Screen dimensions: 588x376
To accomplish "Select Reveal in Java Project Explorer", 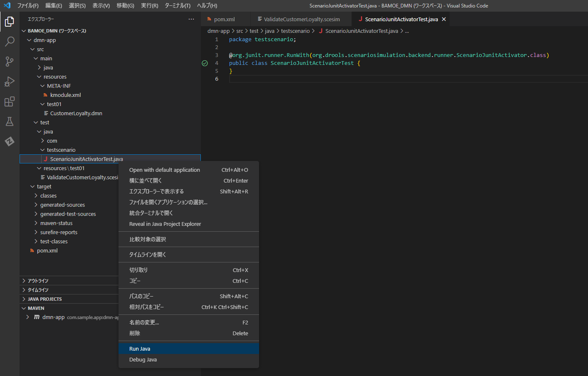I will point(165,224).
